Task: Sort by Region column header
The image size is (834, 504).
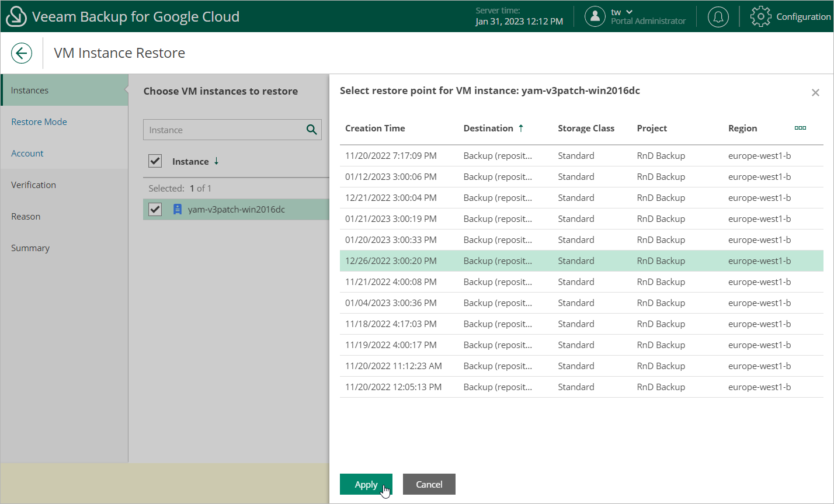Action: (x=742, y=128)
